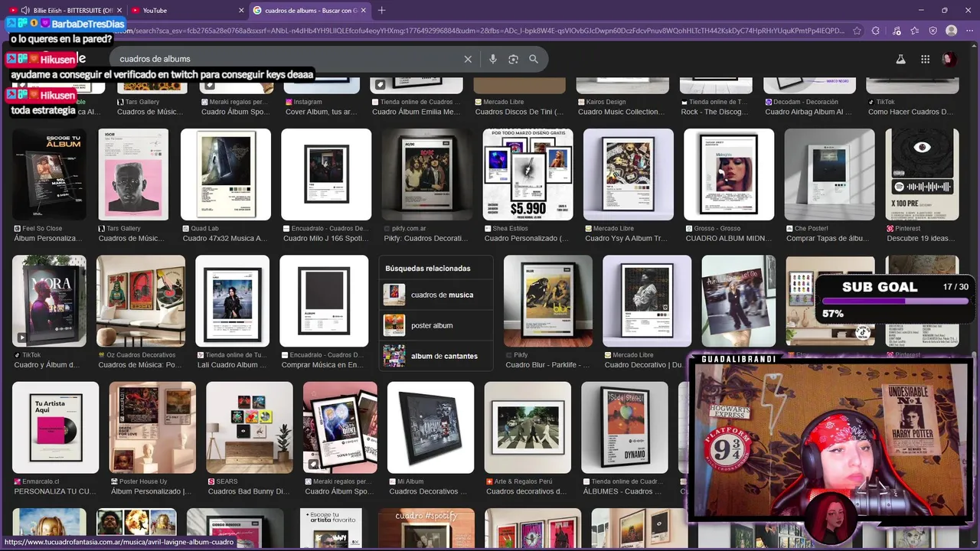980x551 pixels.
Task: Open the Mi Album Cuadros Decorativos image
Action: pyautogui.click(x=430, y=427)
